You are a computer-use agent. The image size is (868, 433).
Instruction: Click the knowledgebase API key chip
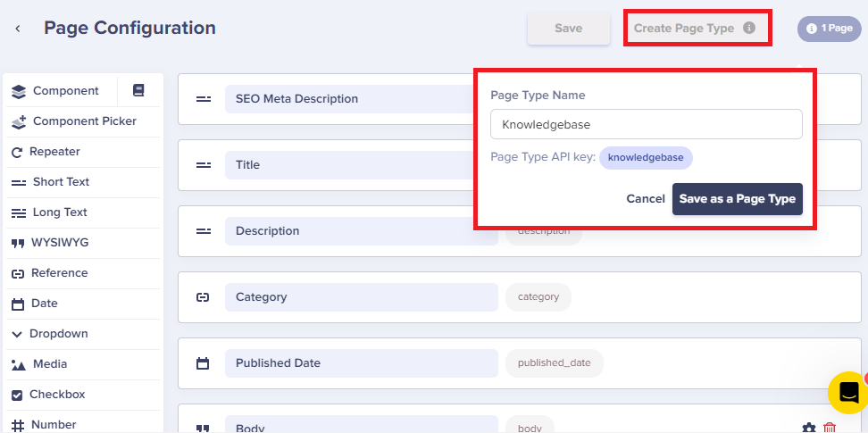click(646, 158)
